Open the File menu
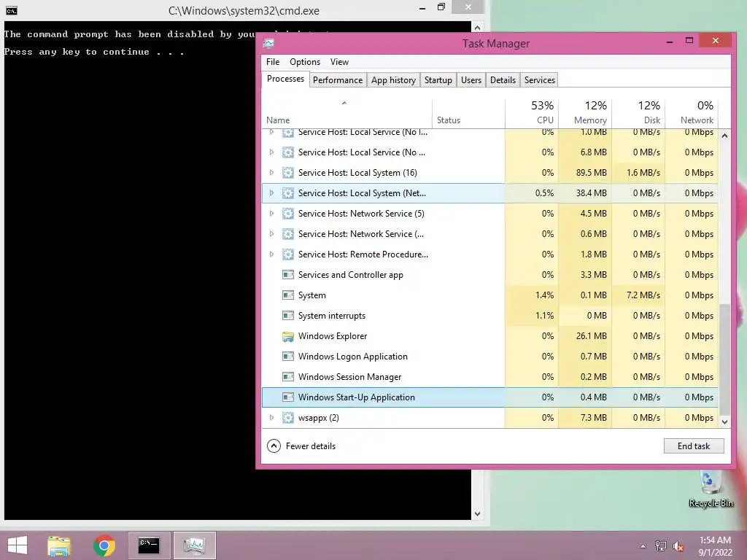Screen dimensions: 747x560 click(x=273, y=62)
